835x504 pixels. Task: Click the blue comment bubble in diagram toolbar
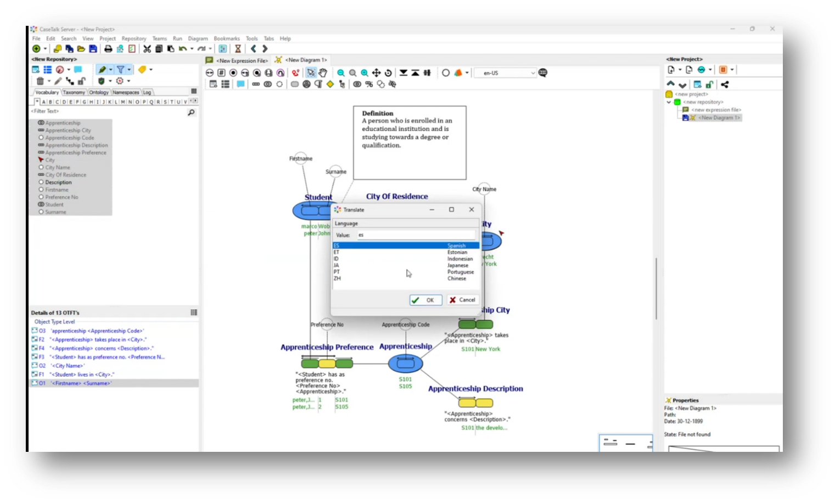click(x=240, y=84)
